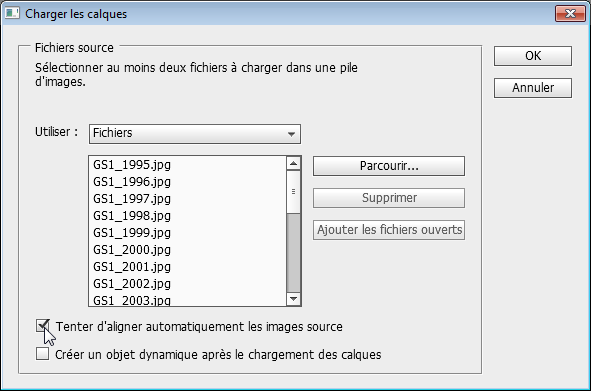Open the Parcourir... file browser
The image size is (591, 391).
[389, 166]
